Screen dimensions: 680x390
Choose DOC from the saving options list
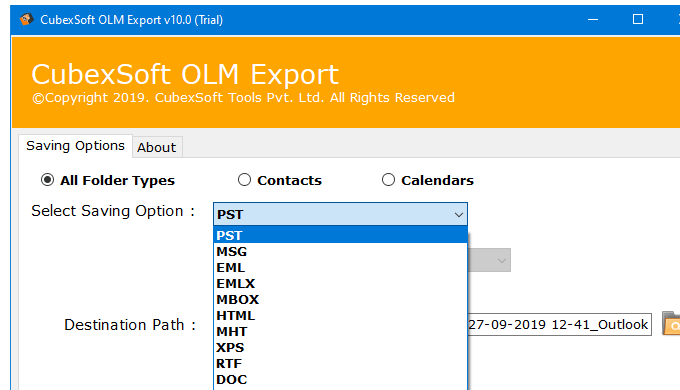[x=340, y=380]
